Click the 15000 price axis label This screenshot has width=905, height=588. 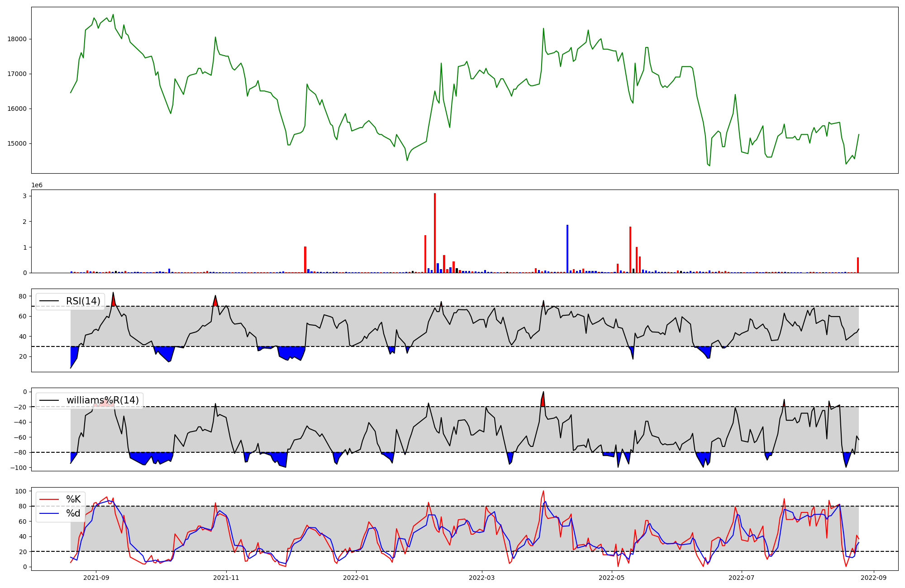point(17,143)
